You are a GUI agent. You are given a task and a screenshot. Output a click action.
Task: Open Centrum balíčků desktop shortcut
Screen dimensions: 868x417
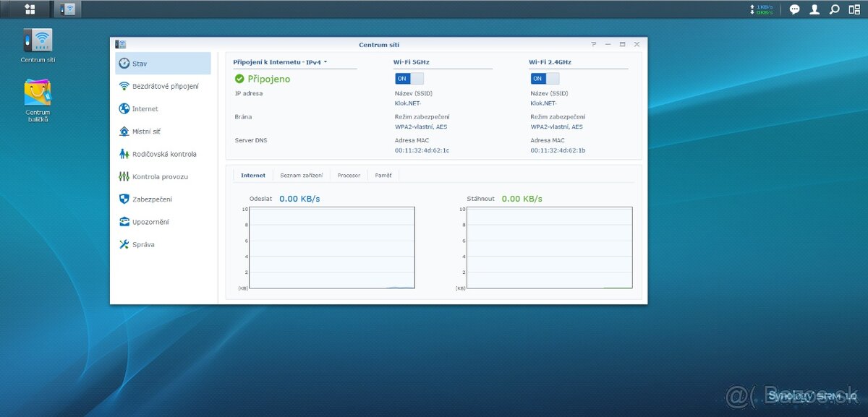coord(38,100)
